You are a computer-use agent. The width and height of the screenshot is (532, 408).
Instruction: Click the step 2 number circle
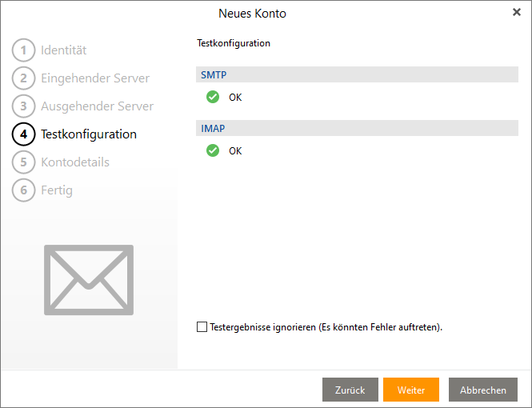(24, 78)
